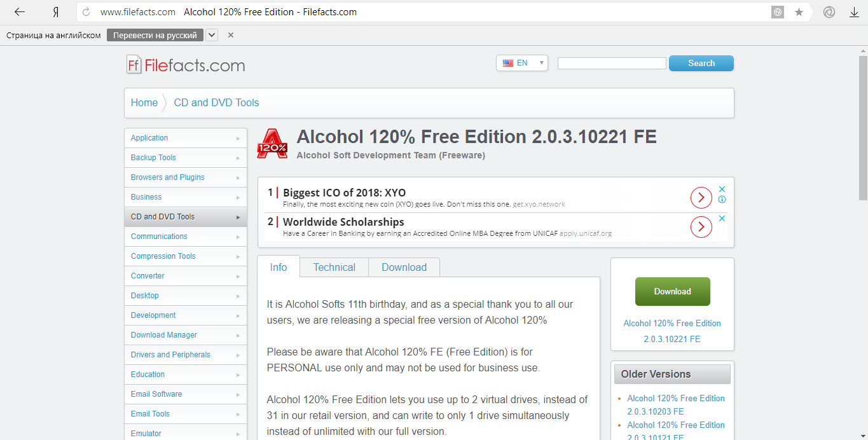Open browser downloads arrow icon
Screen dimensions: 868x440
pos(854,12)
